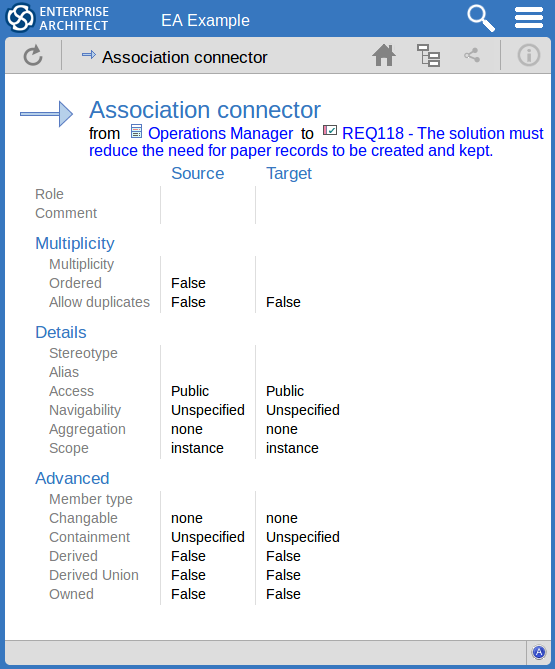Open the object hierarchy tree icon
555x669 pixels.
[x=428, y=55]
